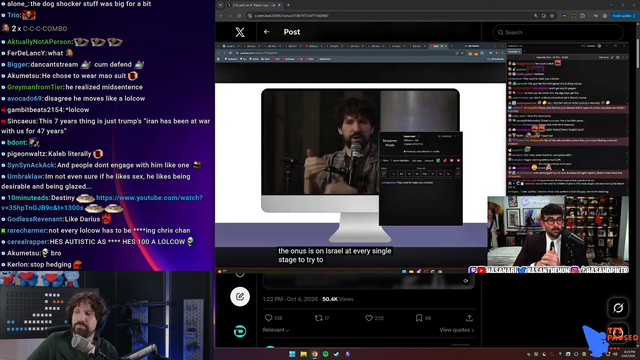Open the browser profile avatar icon
Image resolution: width=640 pixels, height=360 pixels.
pyautogui.click(x=605, y=16)
